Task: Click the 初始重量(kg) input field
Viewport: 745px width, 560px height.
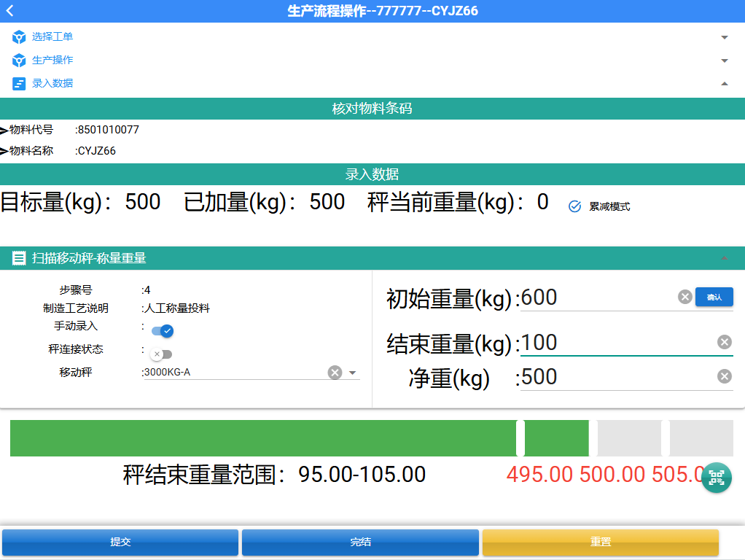Action: coord(598,297)
